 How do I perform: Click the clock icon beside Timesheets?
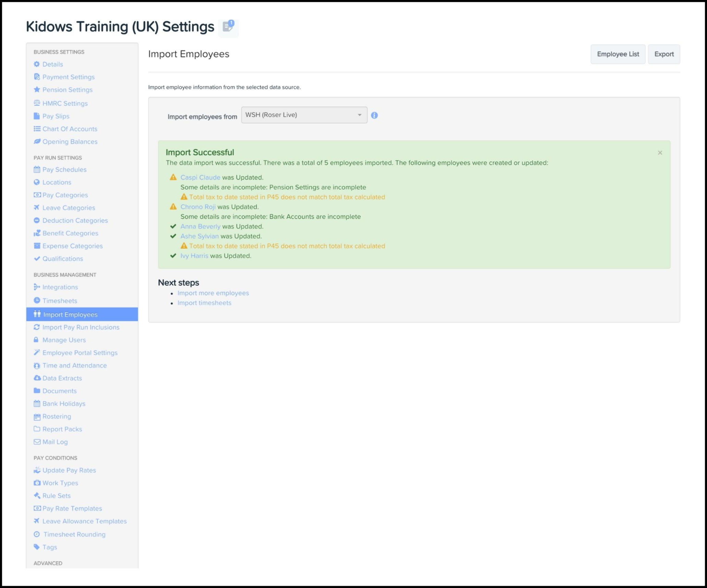tap(37, 301)
